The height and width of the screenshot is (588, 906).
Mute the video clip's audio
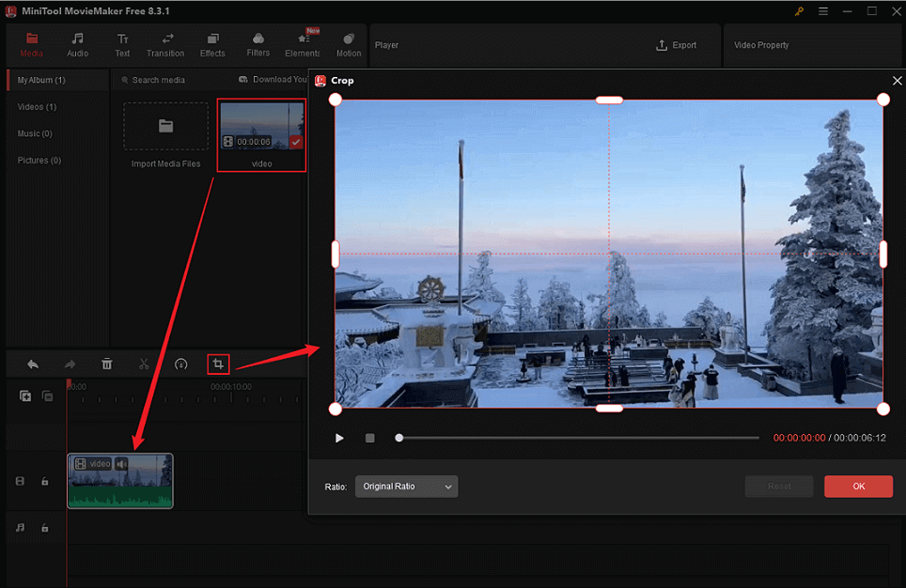click(121, 462)
